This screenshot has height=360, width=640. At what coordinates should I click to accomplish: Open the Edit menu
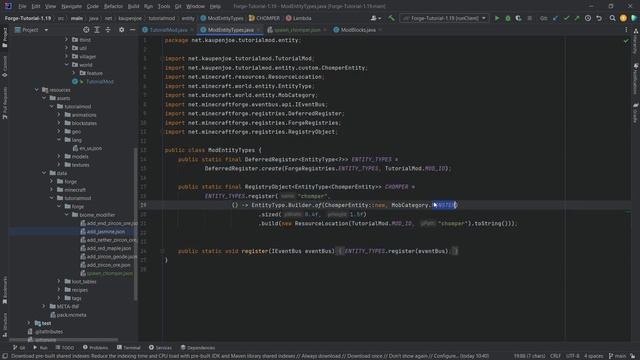[x=36, y=6]
